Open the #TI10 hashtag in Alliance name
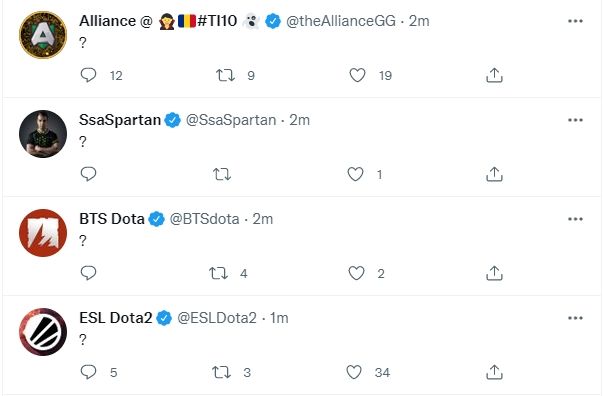The height and width of the screenshot is (396, 604). pyautogui.click(x=217, y=21)
